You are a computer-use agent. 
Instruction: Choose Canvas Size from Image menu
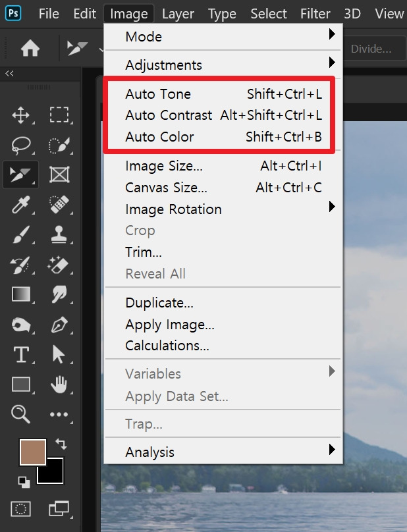pos(223,187)
